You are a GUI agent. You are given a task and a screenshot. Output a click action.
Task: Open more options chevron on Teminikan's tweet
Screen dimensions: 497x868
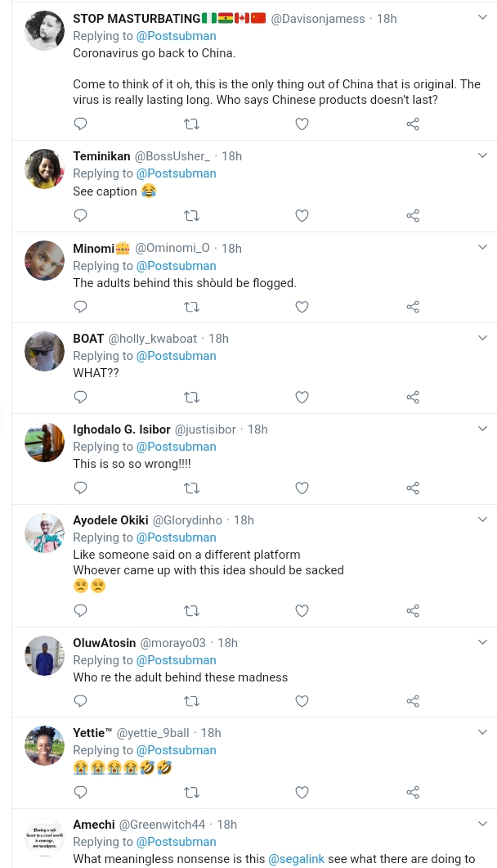pos(482,155)
